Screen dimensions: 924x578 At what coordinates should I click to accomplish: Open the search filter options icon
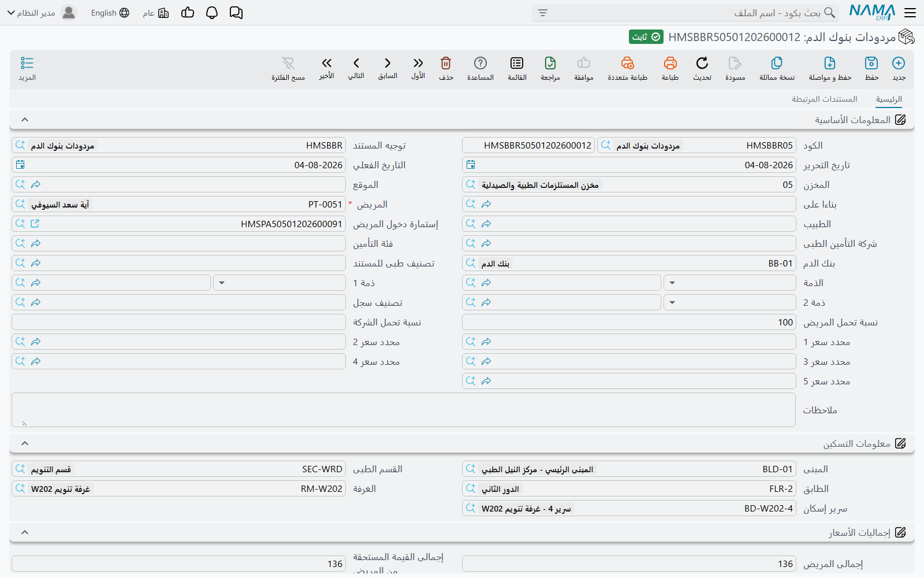tap(543, 13)
